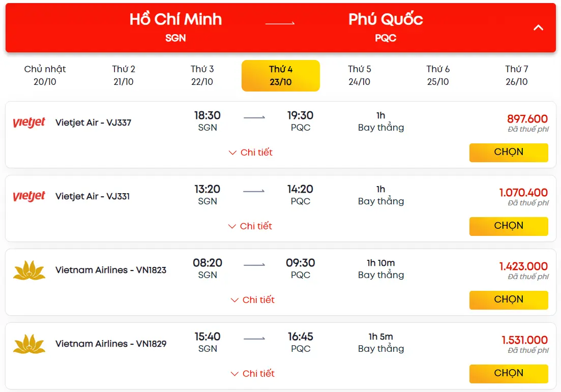Screen dimensions: 561x392
Task: Expand Chi tiết for flight VJ331
Action: coord(250,226)
